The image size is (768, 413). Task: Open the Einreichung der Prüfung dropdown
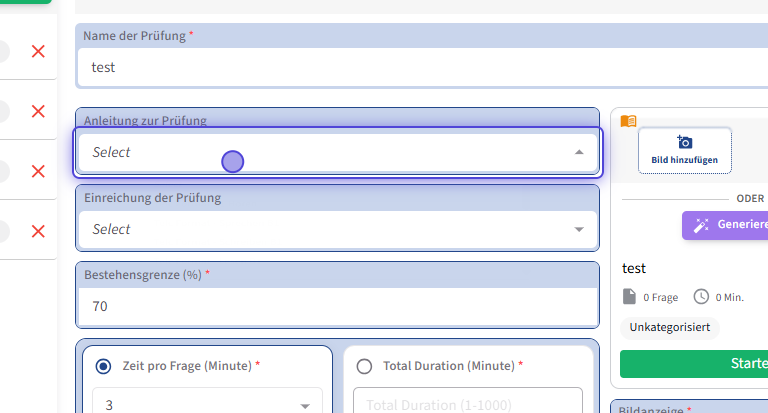pyautogui.click(x=579, y=229)
